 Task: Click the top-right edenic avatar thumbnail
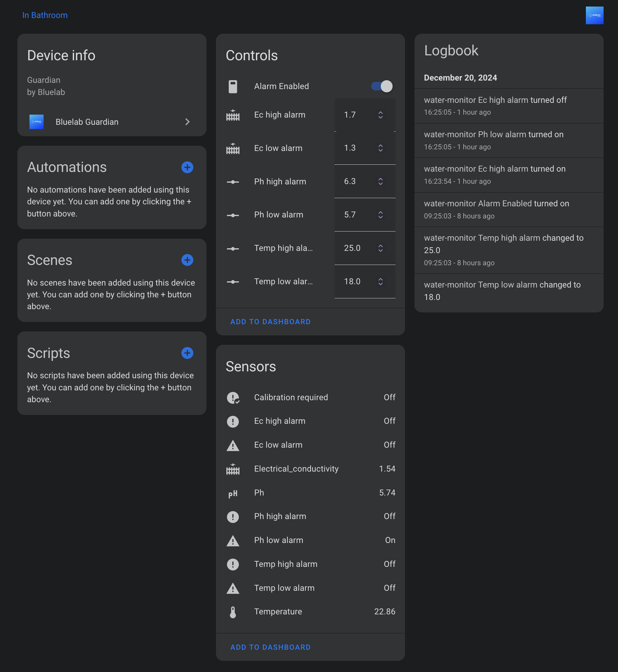tap(594, 15)
